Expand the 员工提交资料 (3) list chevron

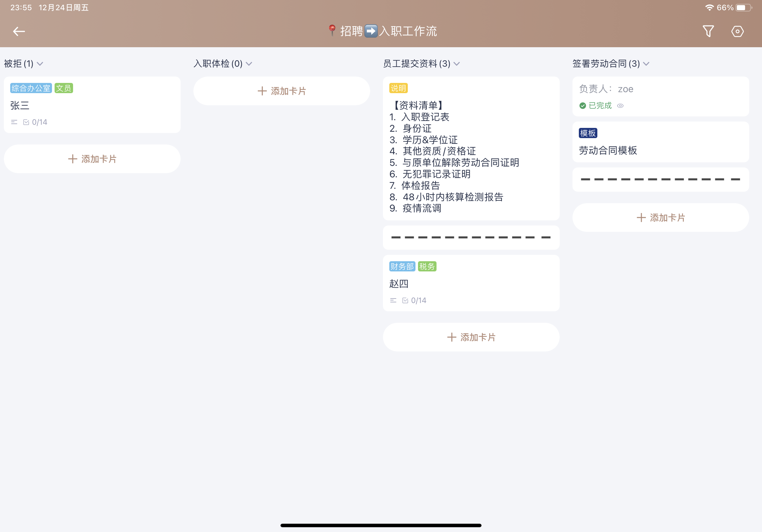[457, 64]
